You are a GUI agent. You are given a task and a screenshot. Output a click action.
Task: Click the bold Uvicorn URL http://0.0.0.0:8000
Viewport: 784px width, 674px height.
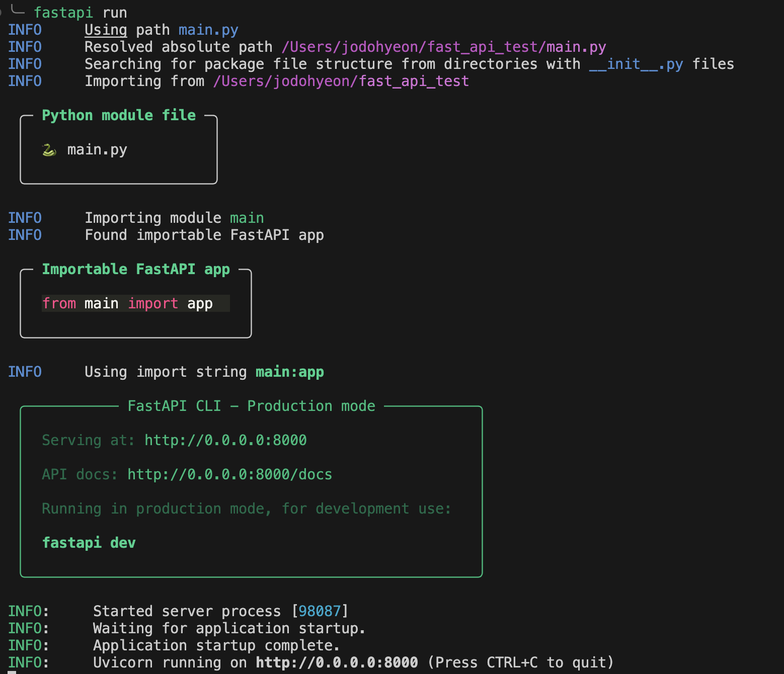click(x=337, y=662)
